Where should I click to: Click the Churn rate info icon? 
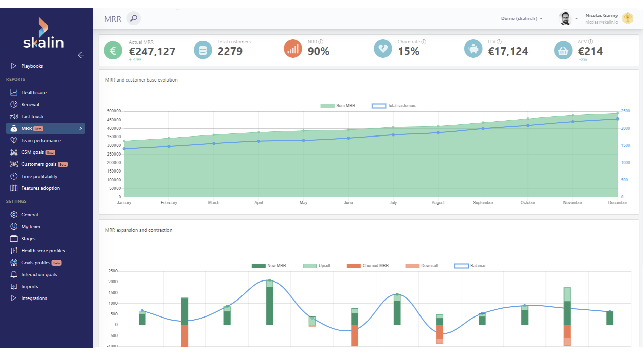click(x=424, y=42)
